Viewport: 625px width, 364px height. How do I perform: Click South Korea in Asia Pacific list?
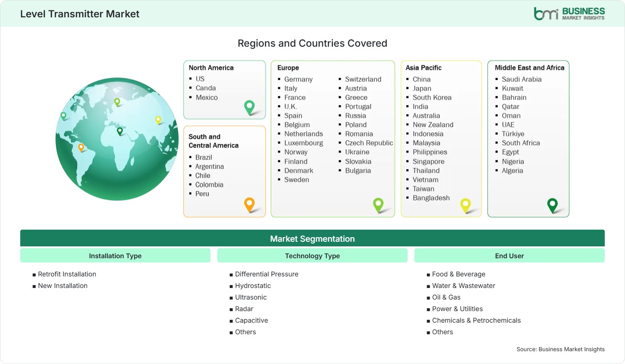[432, 98]
